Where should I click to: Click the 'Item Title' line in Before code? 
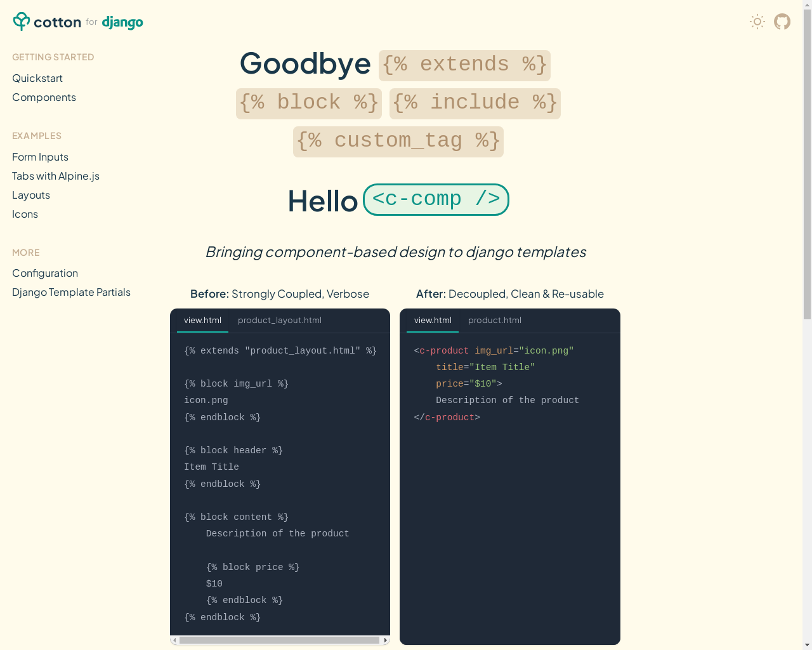211,467
